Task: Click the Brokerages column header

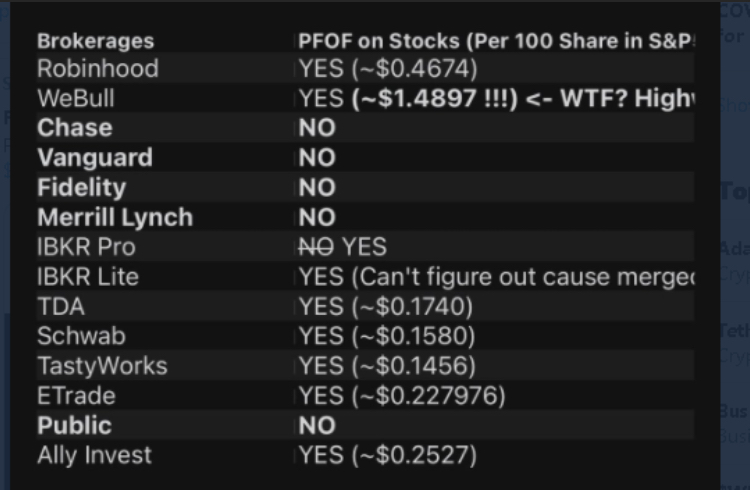Action: (x=96, y=41)
